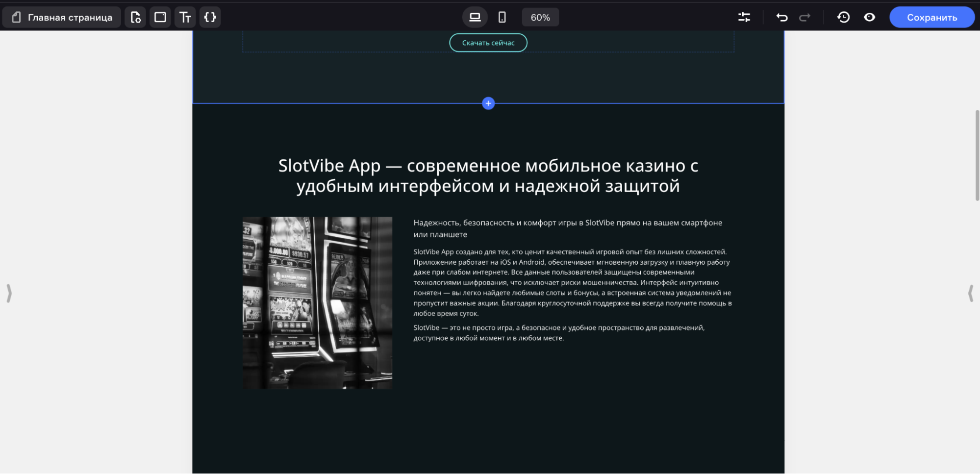Add a new section with the plus button
Image resolution: width=980 pixels, height=474 pixels.
click(x=488, y=103)
